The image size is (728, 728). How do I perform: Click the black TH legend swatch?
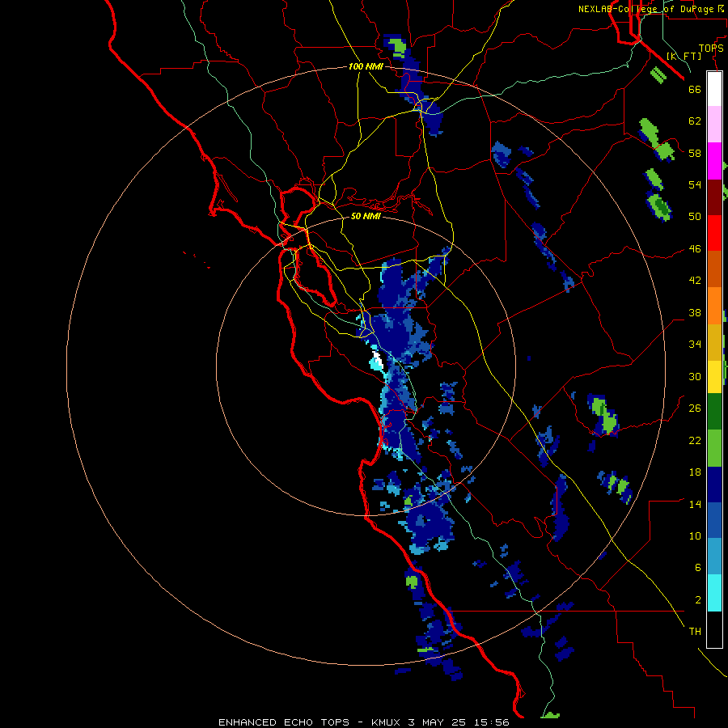(x=714, y=629)
